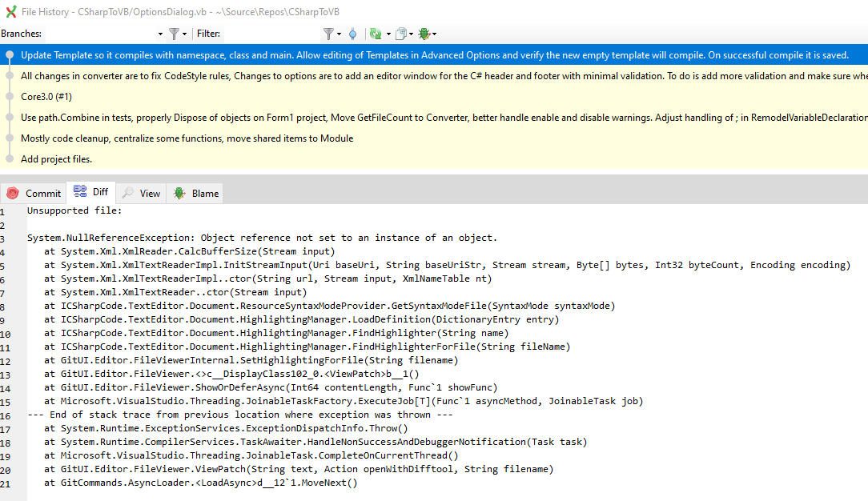Open the View tab
This screenshot has width=868, height=501.
point(143,193)
